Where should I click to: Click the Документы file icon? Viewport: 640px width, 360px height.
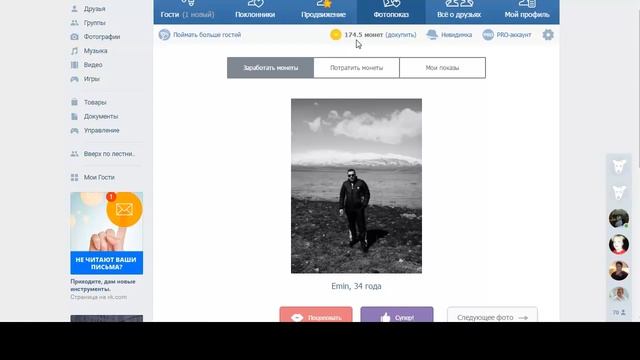(74, 116)
